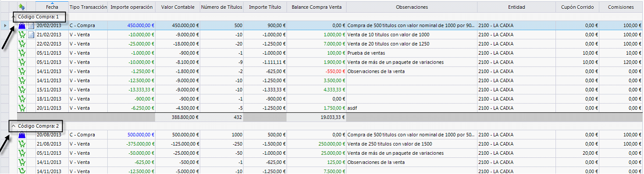
Task: Click the 1000 Número de Títulos cell on the 20/08/2013 row
Action: pos(222,135)
